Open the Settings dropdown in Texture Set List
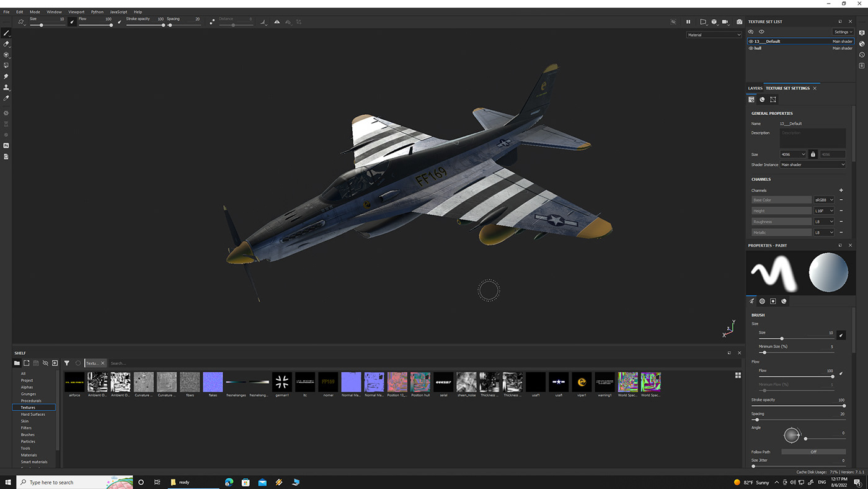This screenshot has width=868, height=489. [842, 32]
